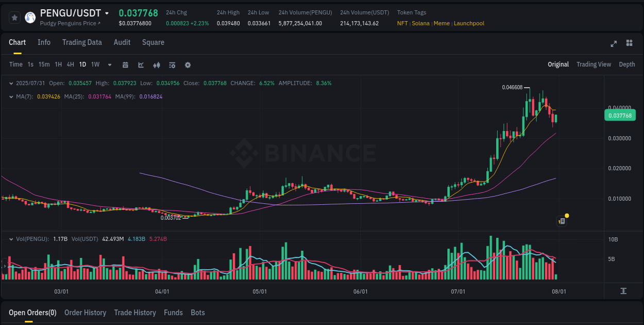Open the extra timeframes dropdown arrow
The width and height of the screenshot is (644, 325).
tap(109, 65)
